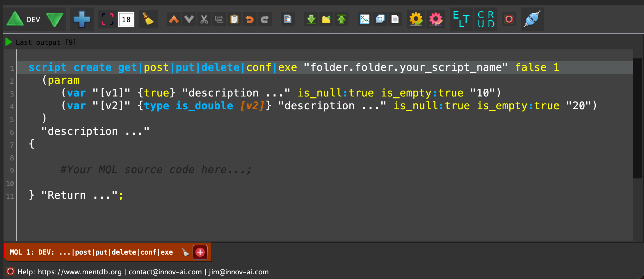
Task: Click the yellow broom clear icon in toolbar
Action: [x=148, y=19]
